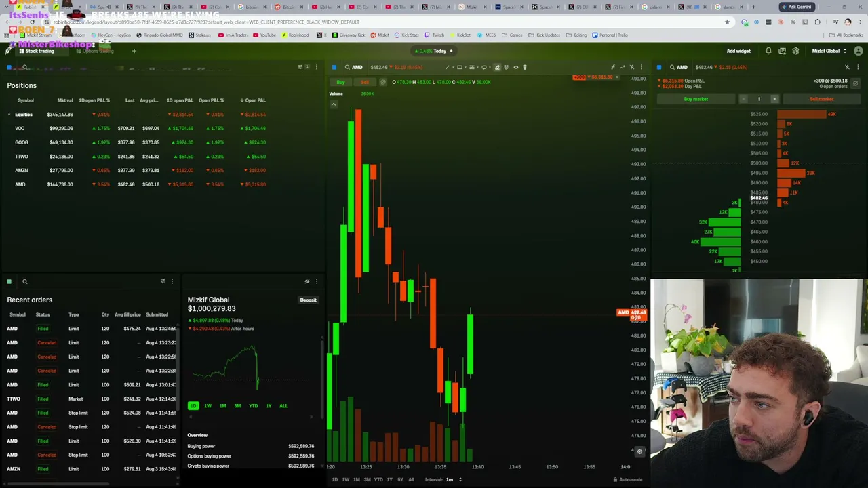Click the Buy button on the chart
The width and height of the screenshot is (868, 488).
pos(341,82)
